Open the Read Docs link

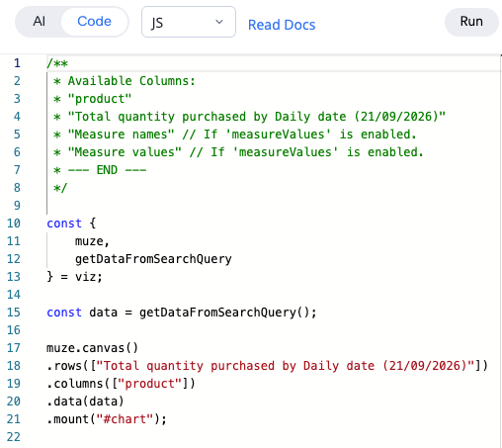tap(282, 25)
